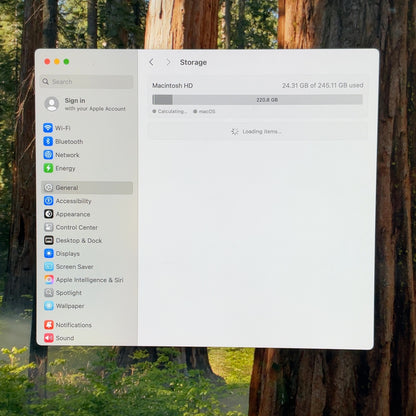The width and height of the screenshot is (416, 416).
Task: Select the Network sidebar item
Action: (87, 155)
